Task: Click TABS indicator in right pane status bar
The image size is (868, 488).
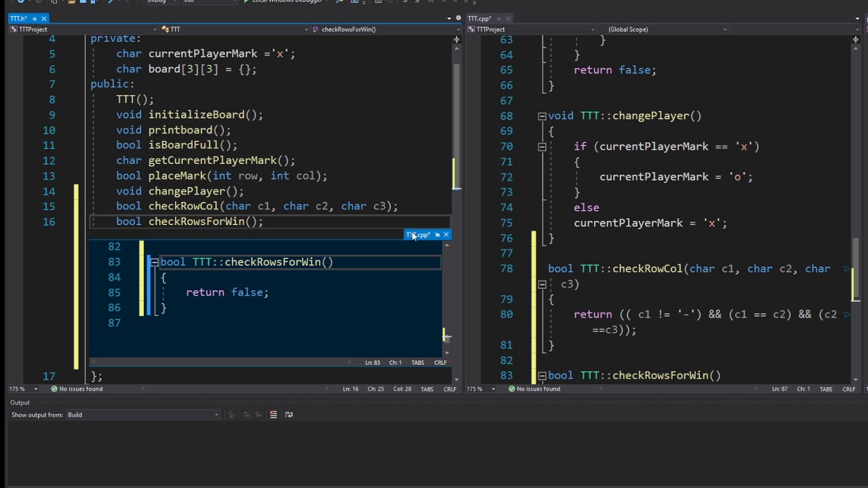Action: (x=826, y=389)
